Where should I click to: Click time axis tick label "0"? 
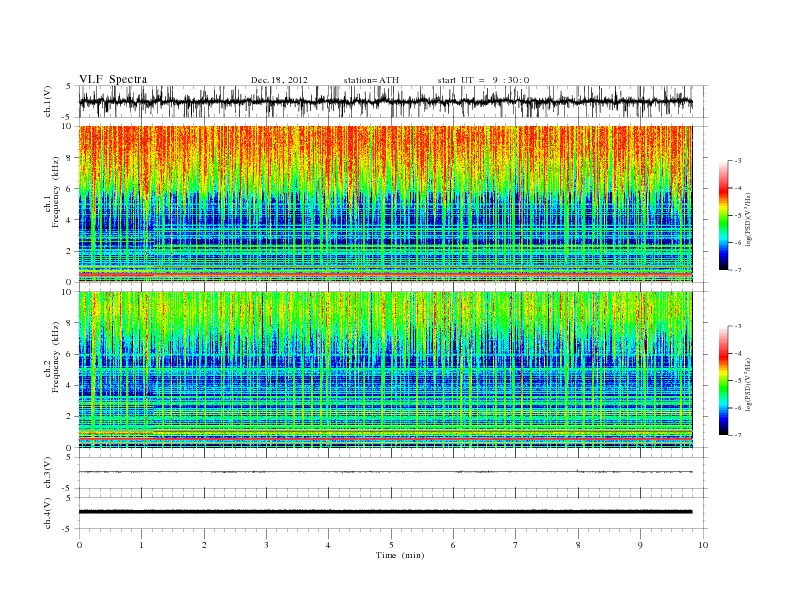pos(79,545)
